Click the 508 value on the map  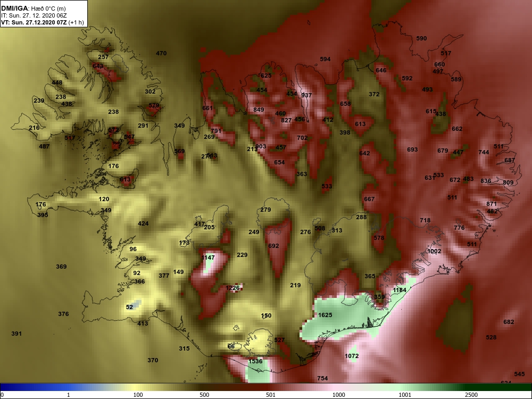tap(320, 228)
